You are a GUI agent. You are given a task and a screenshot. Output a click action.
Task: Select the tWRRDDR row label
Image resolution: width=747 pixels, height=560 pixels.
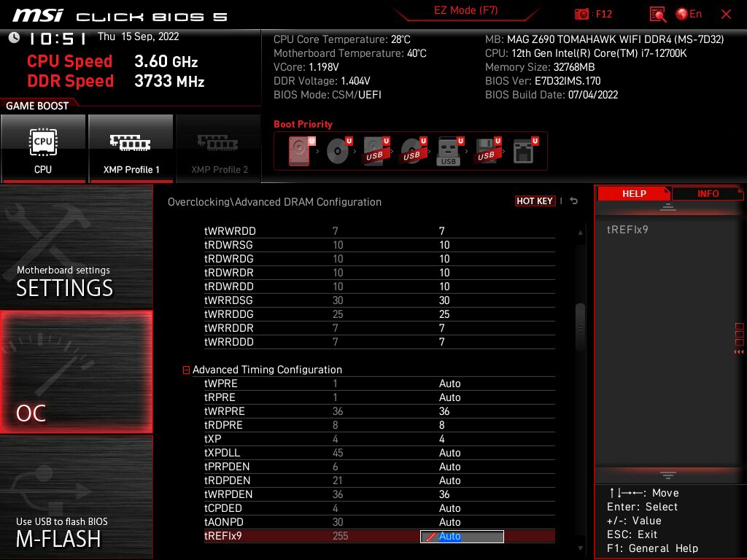[228, 328]
